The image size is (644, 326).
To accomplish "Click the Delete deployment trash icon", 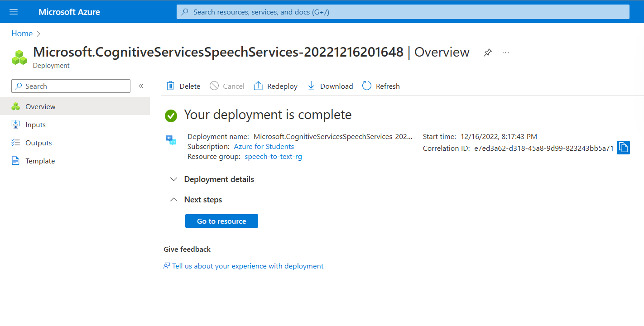I will click(170, 86).
